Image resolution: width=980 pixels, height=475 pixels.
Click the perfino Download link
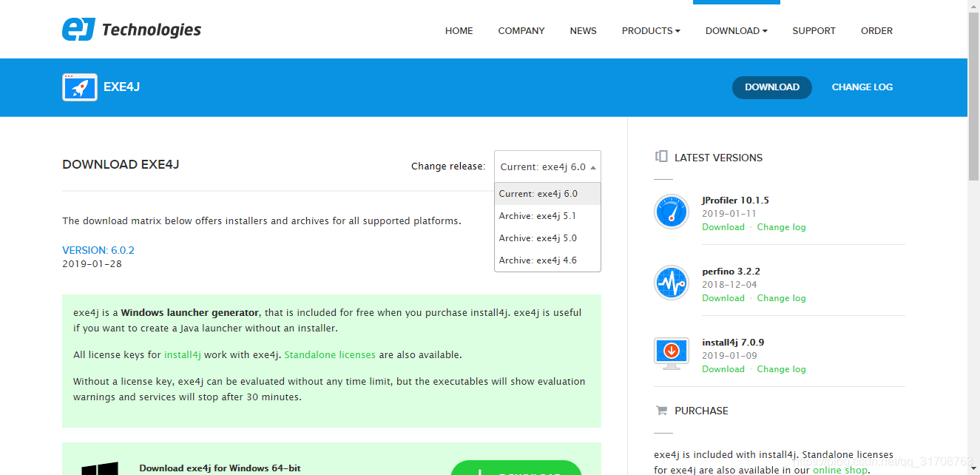pyautogui.click(x=723, y=298)
